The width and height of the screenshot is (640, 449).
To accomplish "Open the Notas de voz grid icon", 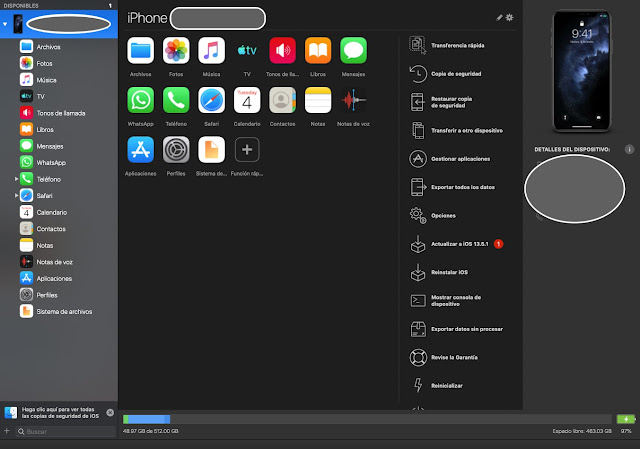I will point(353,100).
